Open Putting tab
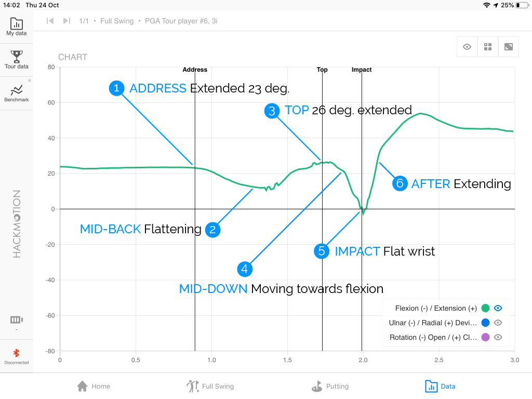The image size is (532, 399). pos(330,386)
